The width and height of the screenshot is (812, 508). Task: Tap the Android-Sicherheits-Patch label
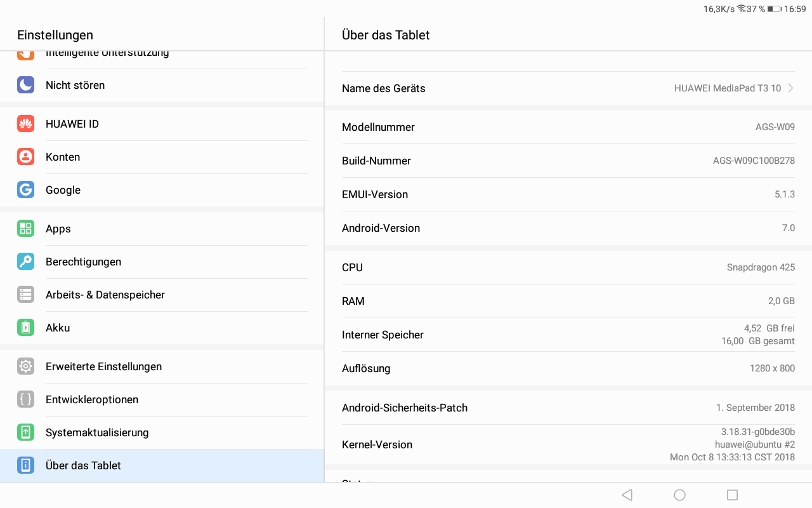(405, 408)
